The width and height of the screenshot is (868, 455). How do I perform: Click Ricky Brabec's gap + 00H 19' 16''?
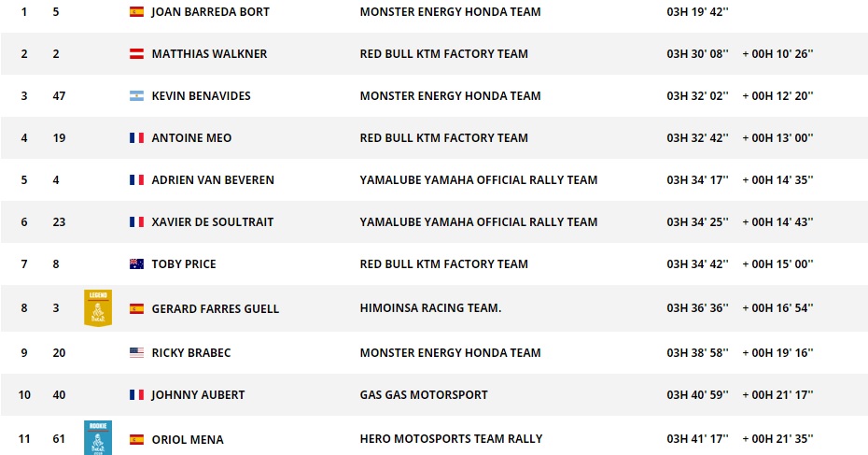[777, 353]
